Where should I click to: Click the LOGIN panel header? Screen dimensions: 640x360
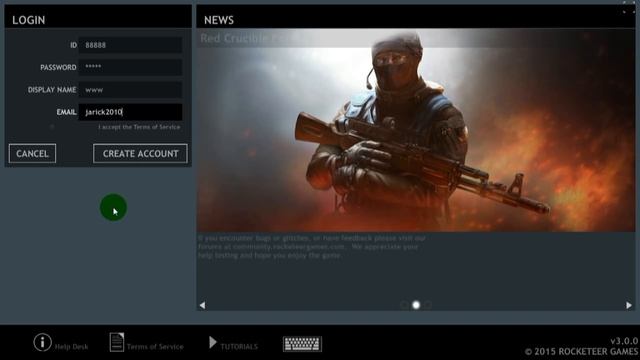(x=98, y=17)
